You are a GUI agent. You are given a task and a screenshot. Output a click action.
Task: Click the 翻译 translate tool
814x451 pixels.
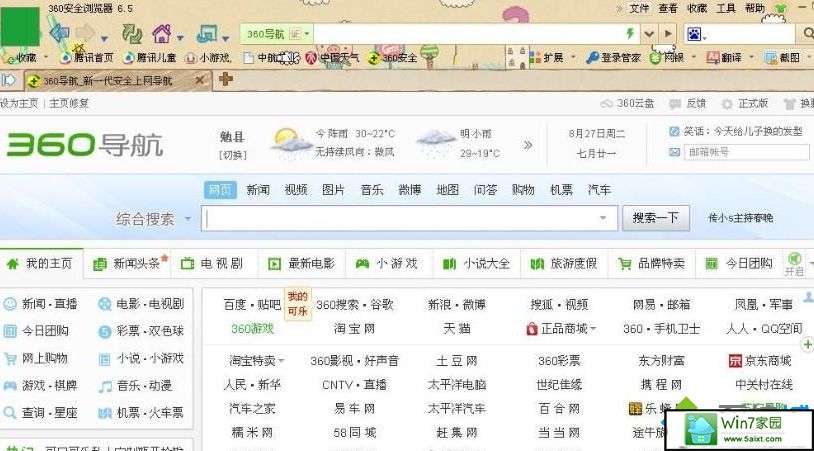point(725,58)
